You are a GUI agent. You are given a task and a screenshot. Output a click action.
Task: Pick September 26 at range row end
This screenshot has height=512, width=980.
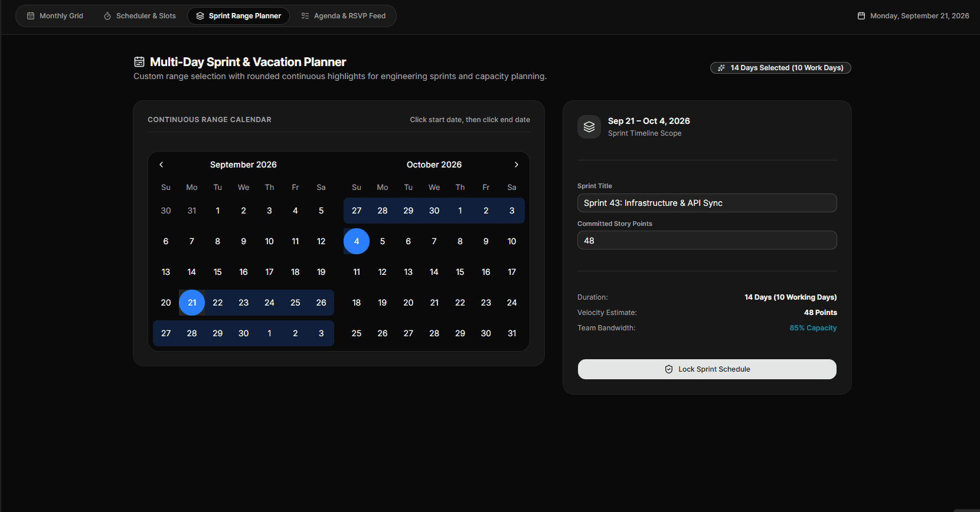[321, 303]
